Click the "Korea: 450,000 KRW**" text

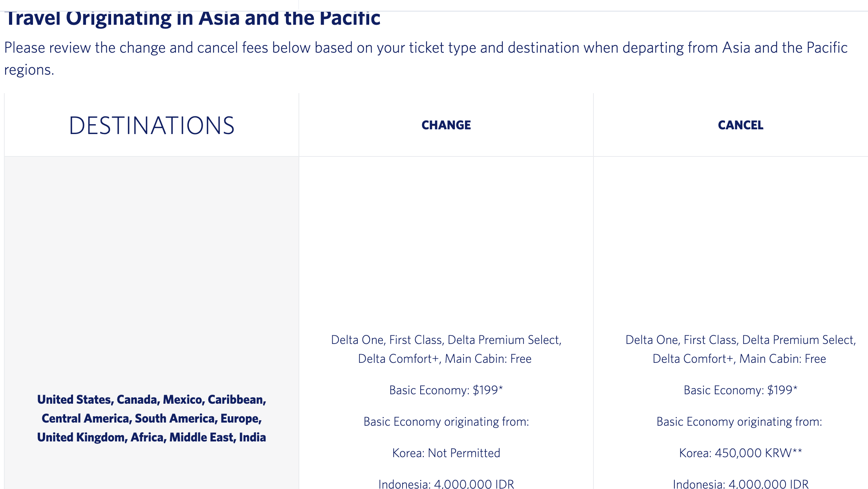pos(740,453)
